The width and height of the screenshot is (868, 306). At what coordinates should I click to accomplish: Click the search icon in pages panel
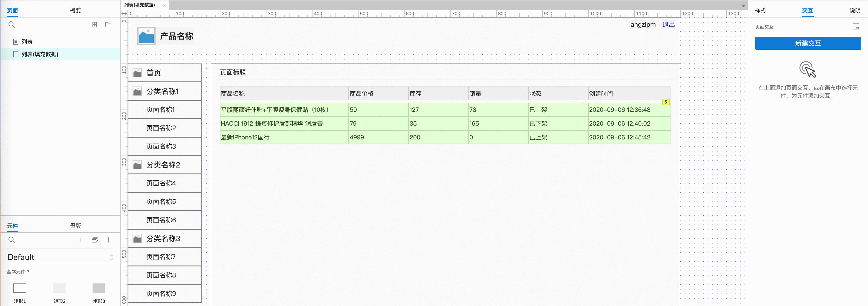pos(12,25)
